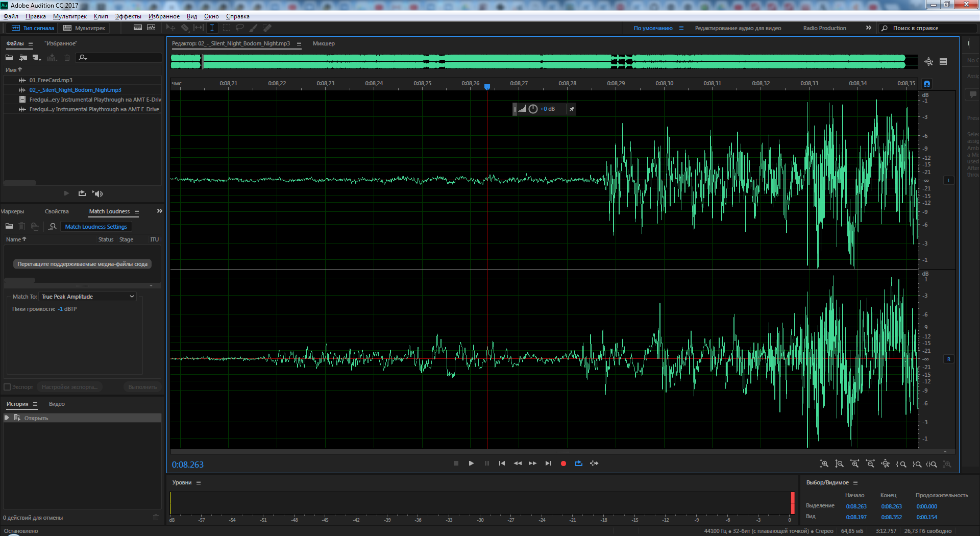Switch to the Микшер tab
Screen dimensions: 980x536
(324, 43)
